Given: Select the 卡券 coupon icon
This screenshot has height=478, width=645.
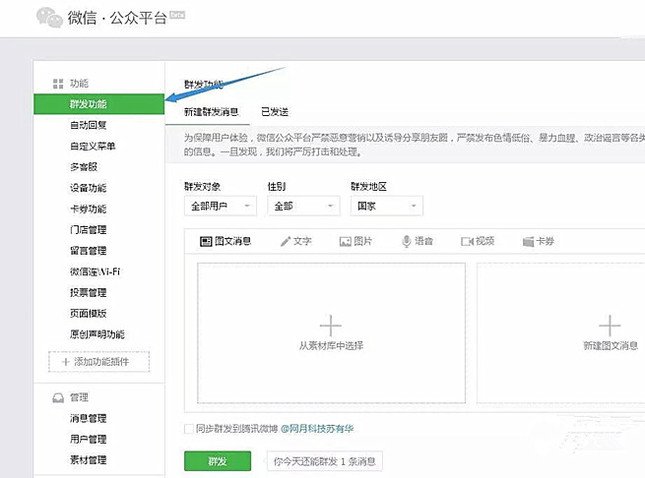Looking at the screenshot, I should coord(528,241).
